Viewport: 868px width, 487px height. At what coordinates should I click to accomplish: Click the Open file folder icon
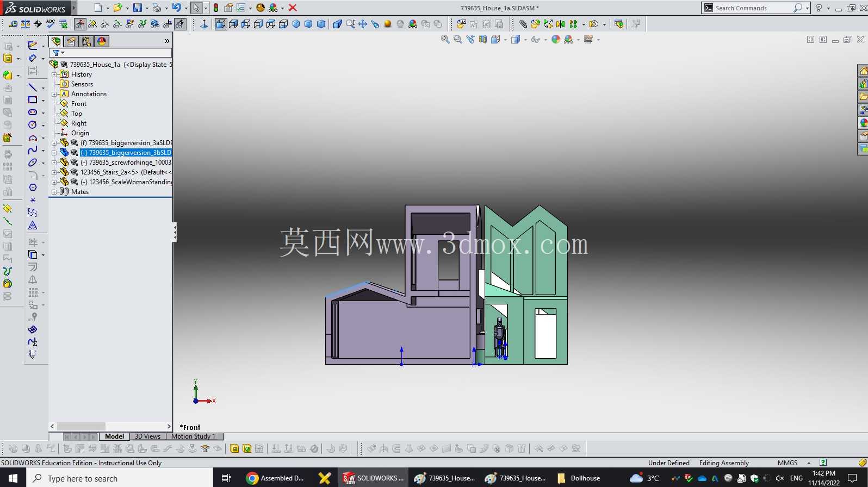[x=117, y=8]
